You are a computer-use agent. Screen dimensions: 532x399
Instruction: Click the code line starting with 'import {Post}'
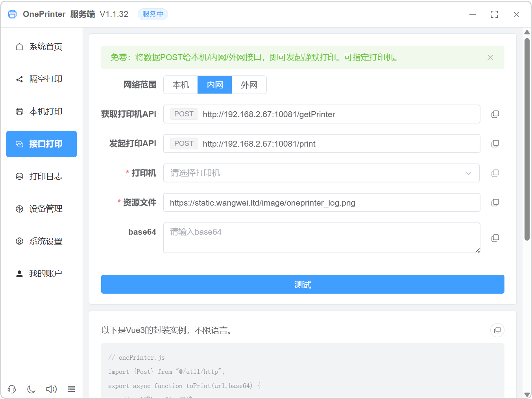click(x=166, y=371)
